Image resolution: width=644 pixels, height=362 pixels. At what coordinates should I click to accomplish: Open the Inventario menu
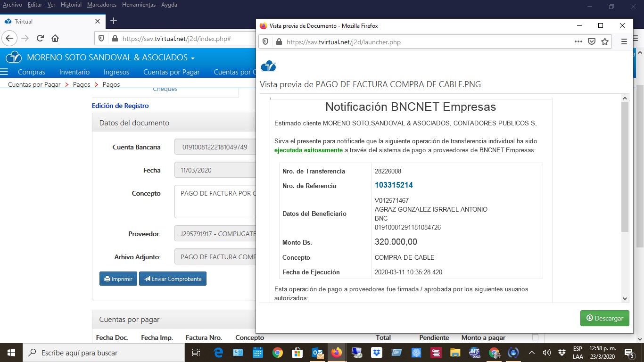click(x=74, y=72)
